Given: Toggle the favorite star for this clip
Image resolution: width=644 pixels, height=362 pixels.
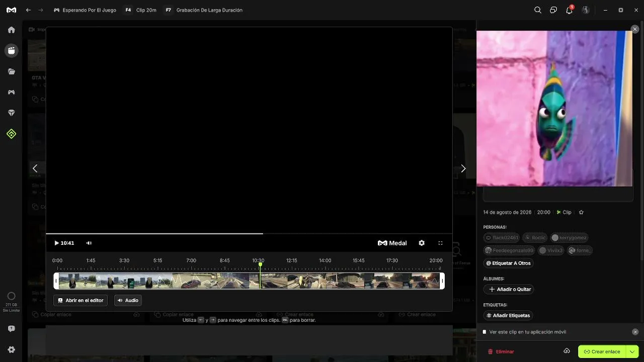Looking at the screenshot, I should (581, 212).
